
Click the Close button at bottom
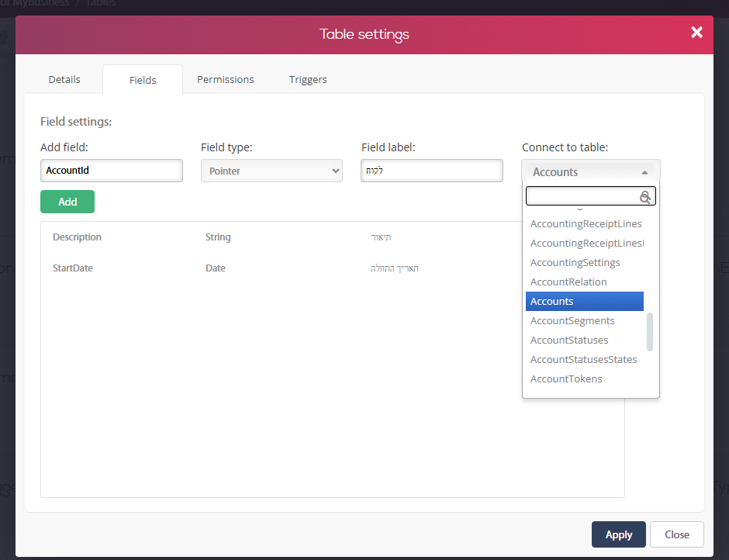tap(676, 534)
